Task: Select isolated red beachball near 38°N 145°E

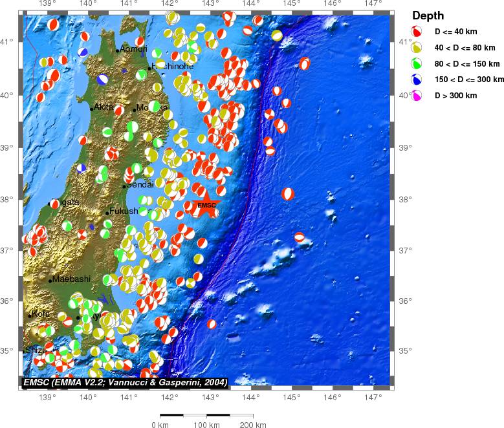Action: [x=288, y=193]
